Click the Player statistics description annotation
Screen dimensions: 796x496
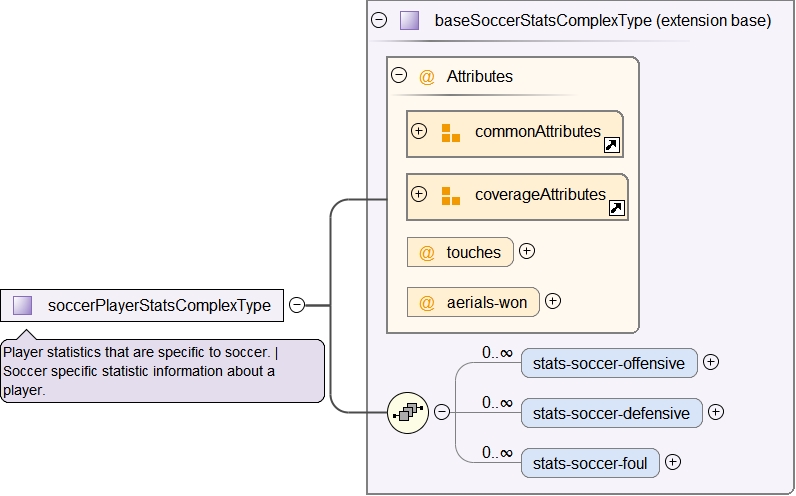(x=162, y=371)
